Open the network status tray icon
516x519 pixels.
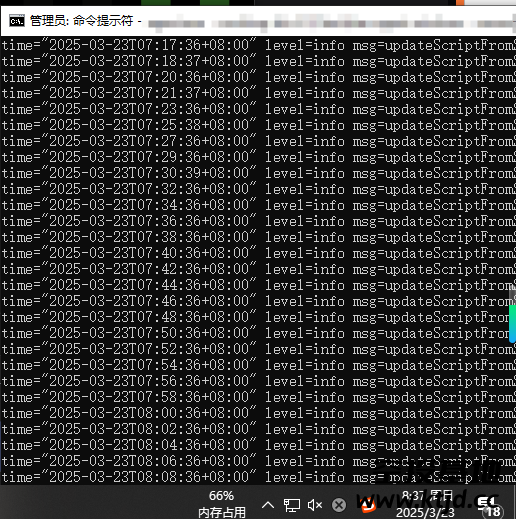[292, 505]
